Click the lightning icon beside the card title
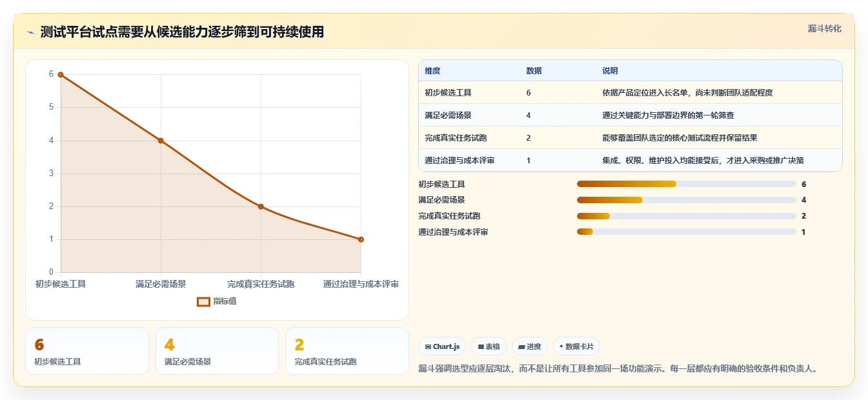Image resolution: width=868 pixels, height=400 pixels. [x=30, y=32]
